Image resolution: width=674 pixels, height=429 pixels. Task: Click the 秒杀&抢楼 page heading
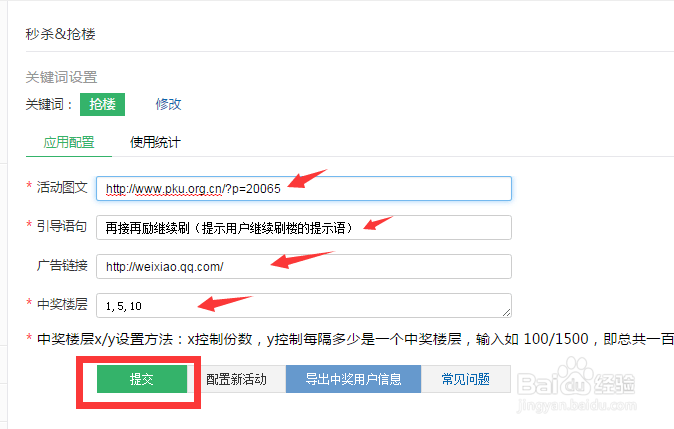(x=61, y=34)
